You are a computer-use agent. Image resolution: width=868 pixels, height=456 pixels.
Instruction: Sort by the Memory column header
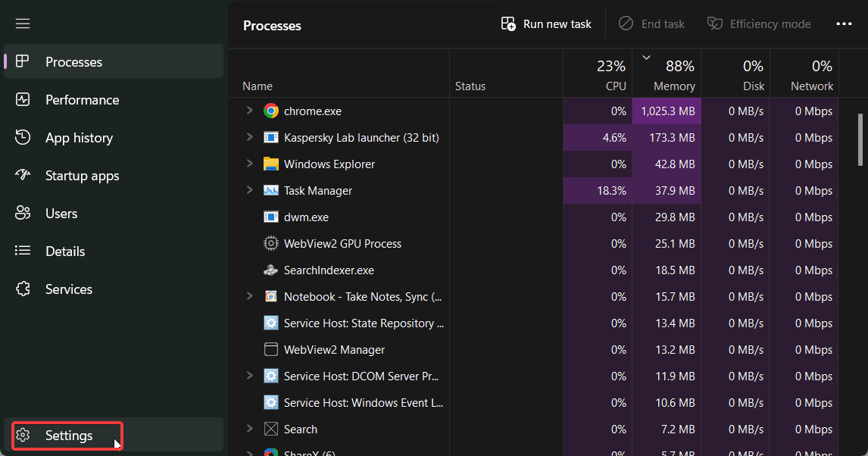[667, 73]
